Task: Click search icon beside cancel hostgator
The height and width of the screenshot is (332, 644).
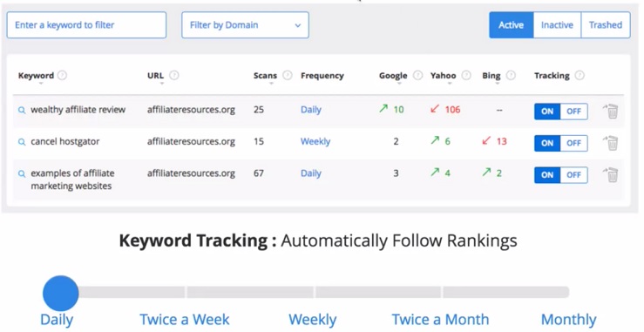Action: (x=22, y=142)
